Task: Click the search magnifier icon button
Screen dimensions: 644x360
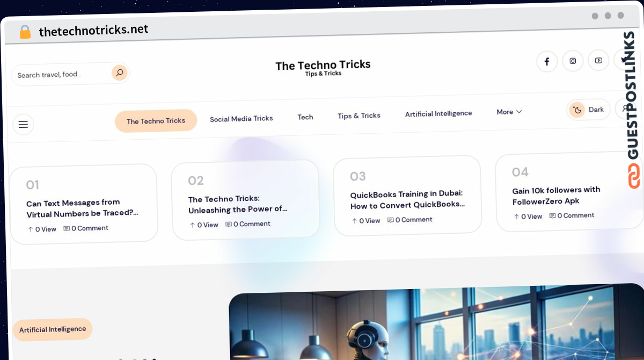Action: tap(119, 73)
